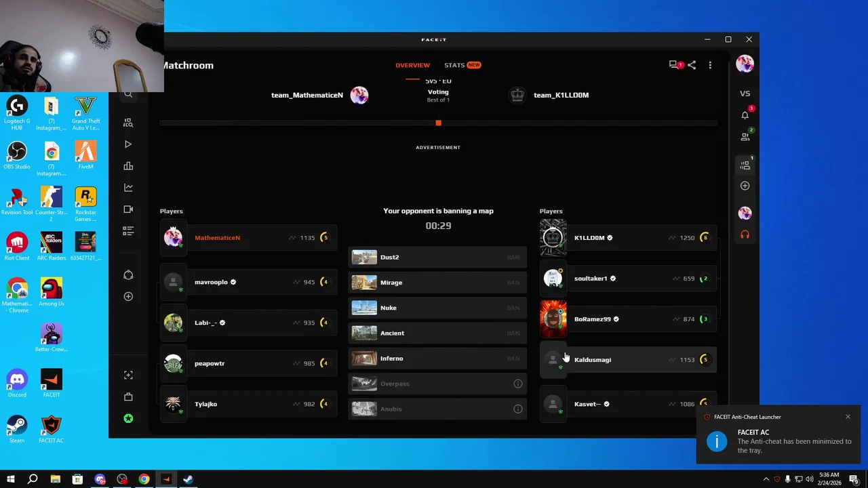Click the FACEIT AC notification message
The image size is (868, 488).
pyautogui.click(x=794, y=446)
